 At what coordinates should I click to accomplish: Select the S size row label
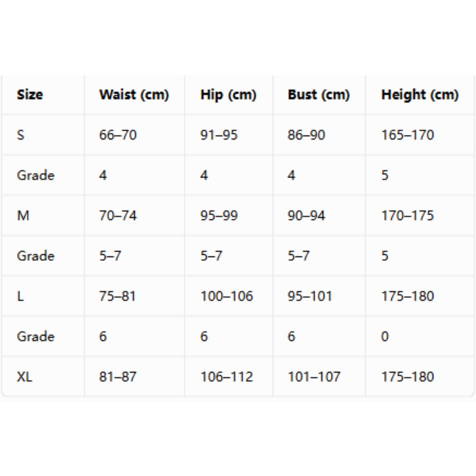[20, 135]
